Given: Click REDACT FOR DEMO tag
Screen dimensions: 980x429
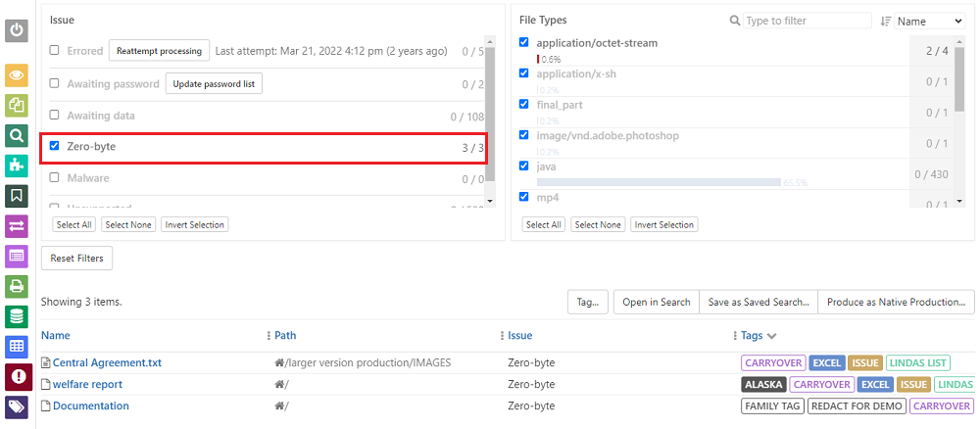Looking at the screenshot, I should click(x=857, y=405).
